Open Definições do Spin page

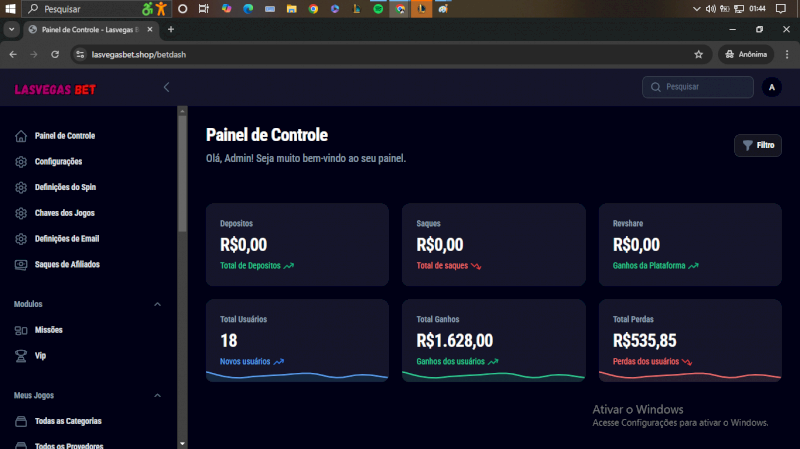(x=65, y=187)
